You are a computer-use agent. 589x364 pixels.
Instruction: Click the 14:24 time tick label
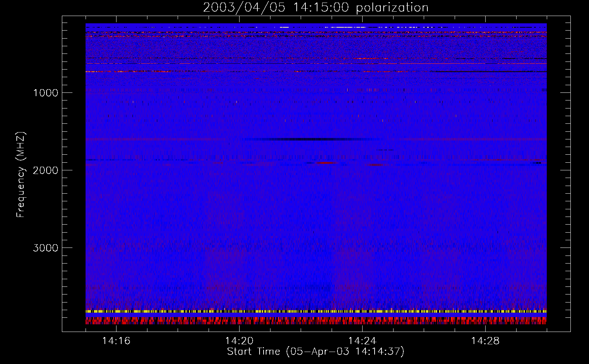pos(362,341)
